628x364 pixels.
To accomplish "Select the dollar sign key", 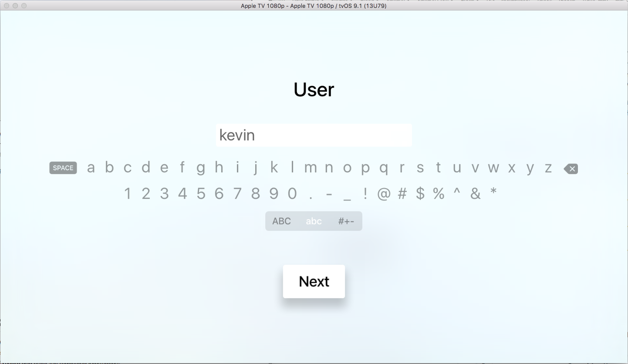I will click(x=420, y=193).
